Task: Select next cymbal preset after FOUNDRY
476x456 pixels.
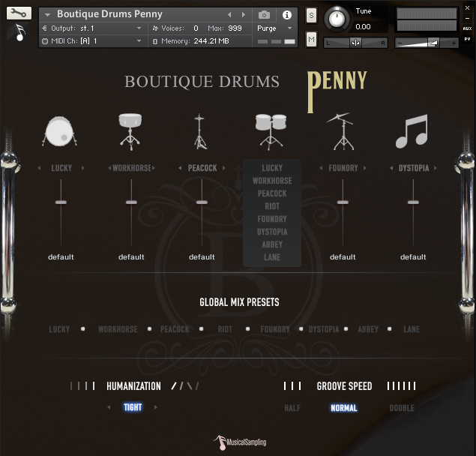Action: pos(365,168)
